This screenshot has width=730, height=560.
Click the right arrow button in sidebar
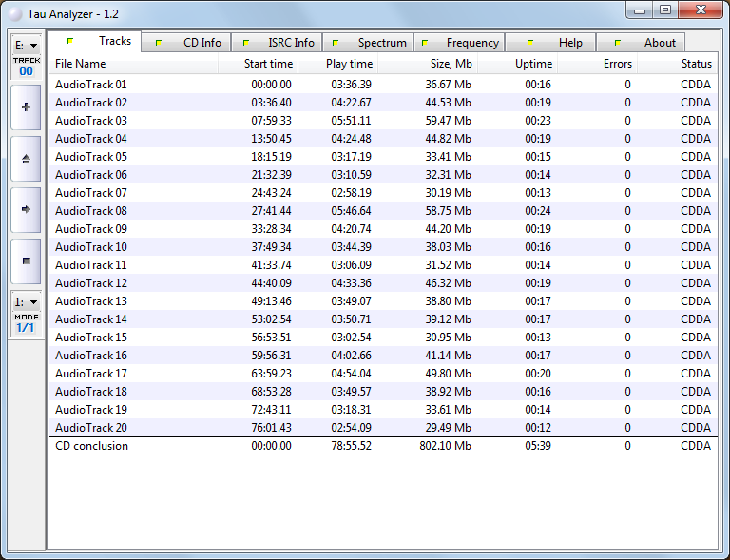coord(26,209)
